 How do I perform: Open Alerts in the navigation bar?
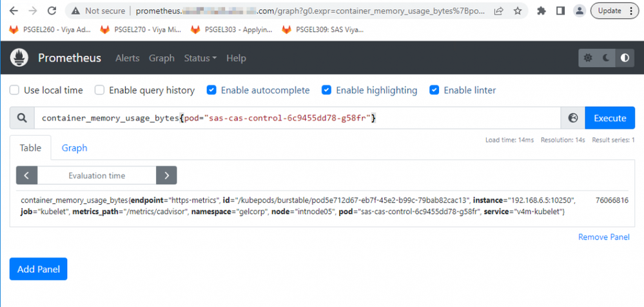pyautogui.click(x=127, y=58)
